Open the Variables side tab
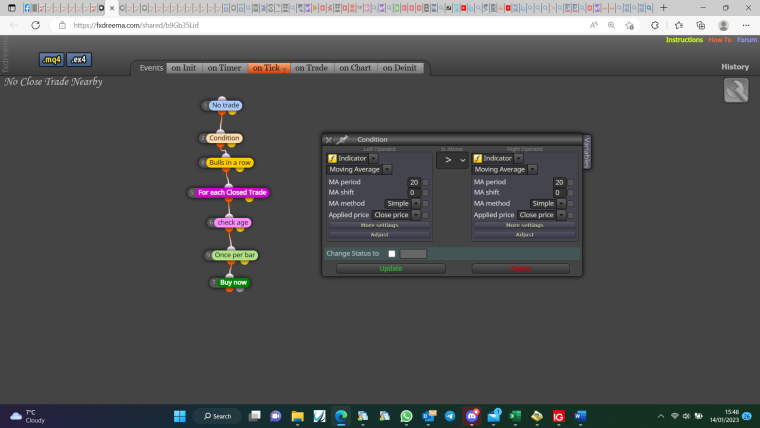 (x=586, y=152)
